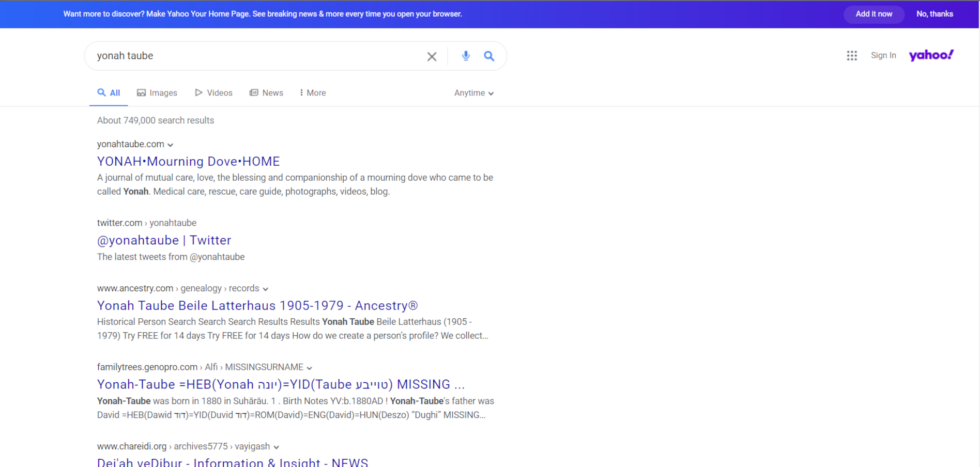Image resolution: width=980 pixels, height=467 pixels.
Task: Open the News results tab
Action: pyautogui.click(x=266, y=93)
